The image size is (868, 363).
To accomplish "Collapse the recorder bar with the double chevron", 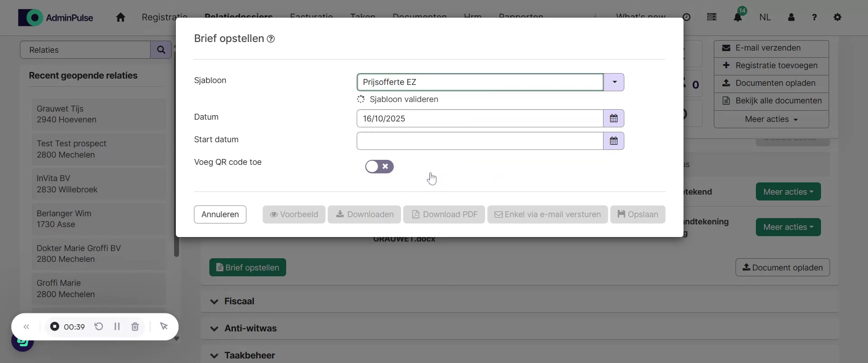I will tap(26, 327).
